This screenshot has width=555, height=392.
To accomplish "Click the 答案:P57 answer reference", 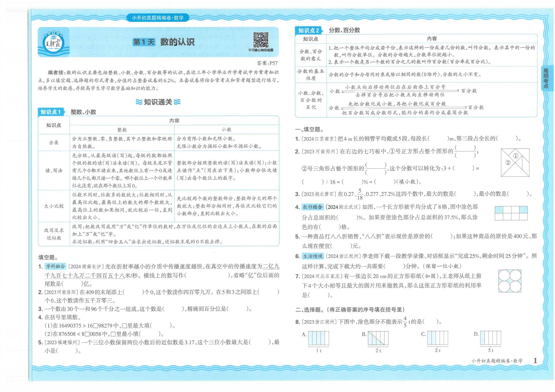I will (x=267, y=63).
